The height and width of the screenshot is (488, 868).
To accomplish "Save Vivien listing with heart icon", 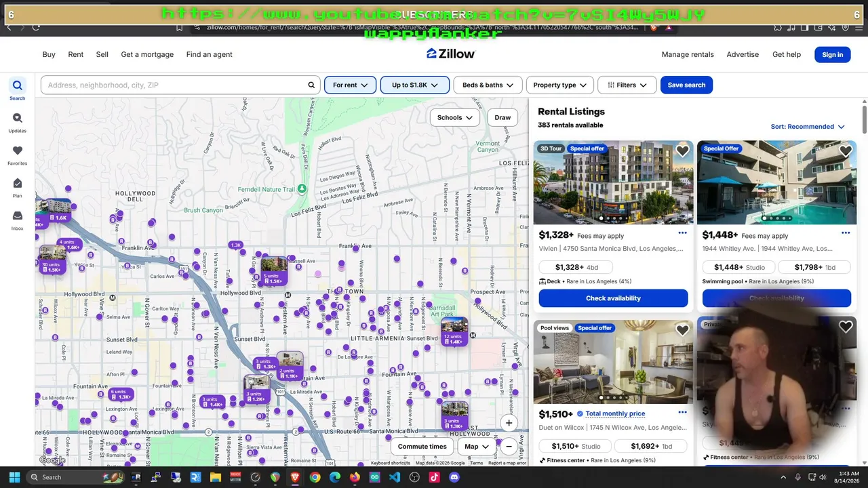I will (682, 151).
